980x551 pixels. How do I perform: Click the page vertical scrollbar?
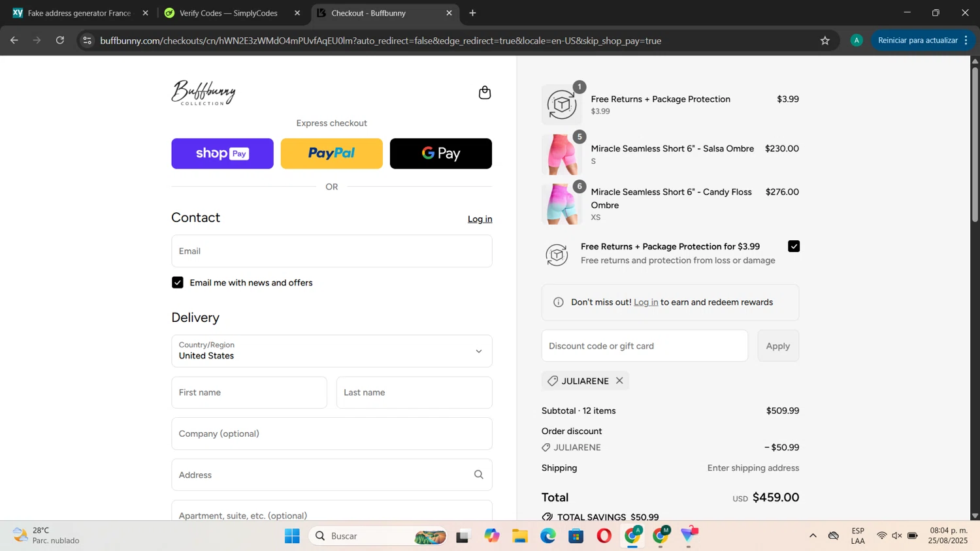tap(975, 144)
